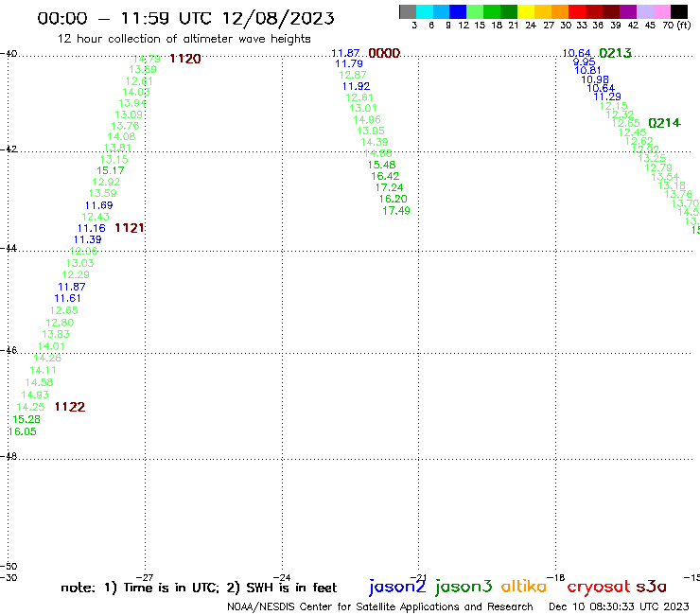Click the date range title text

[185, 18]
